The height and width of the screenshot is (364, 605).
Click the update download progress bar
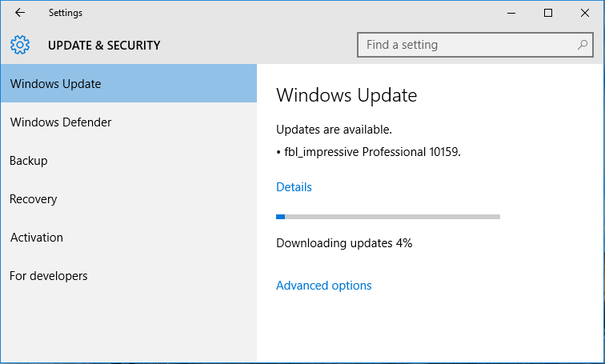(x=388, y=217)
